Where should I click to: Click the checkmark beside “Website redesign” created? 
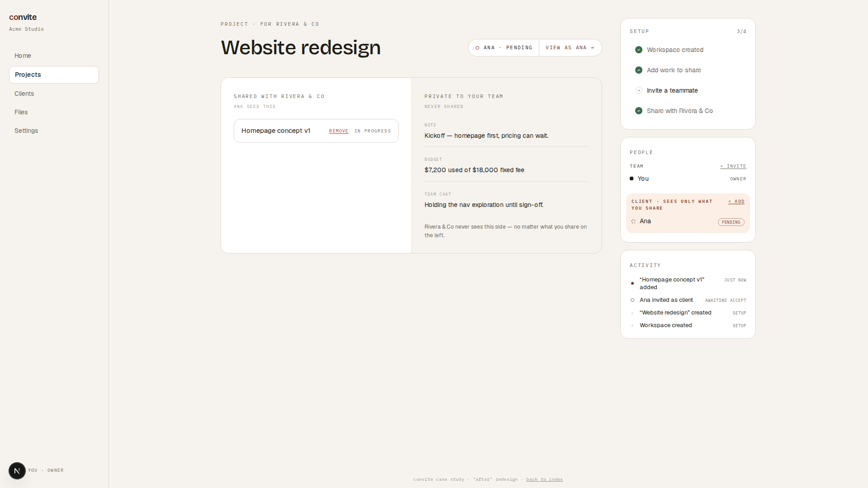pyautogui.click(x=632, y=313)
